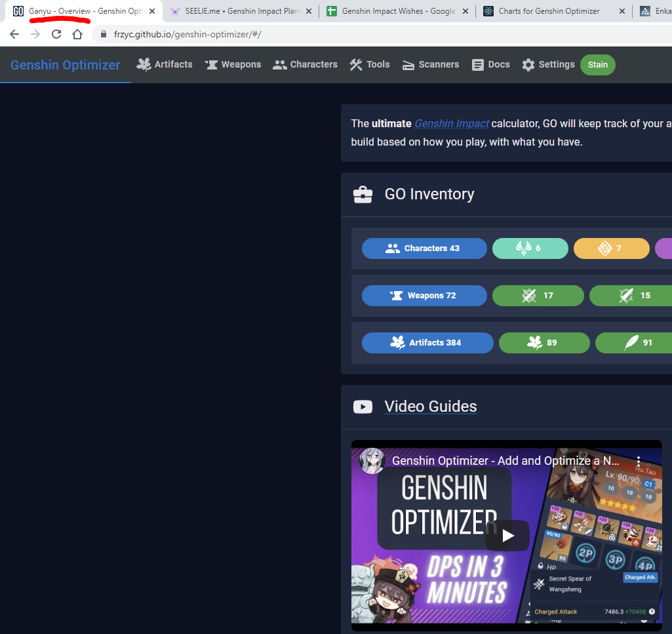The height and width of the screenshot is (634, 672).
Task: Open the embedded video's three-dot options menu
Action: 638,462
